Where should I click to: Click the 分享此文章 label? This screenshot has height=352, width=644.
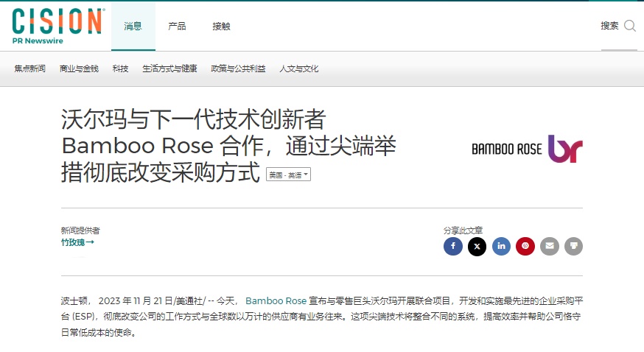[x=463, y=230]
